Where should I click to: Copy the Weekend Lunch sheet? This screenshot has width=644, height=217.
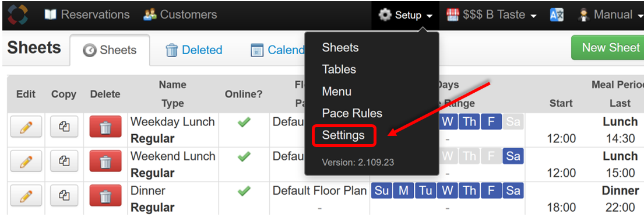click(64, 160)
